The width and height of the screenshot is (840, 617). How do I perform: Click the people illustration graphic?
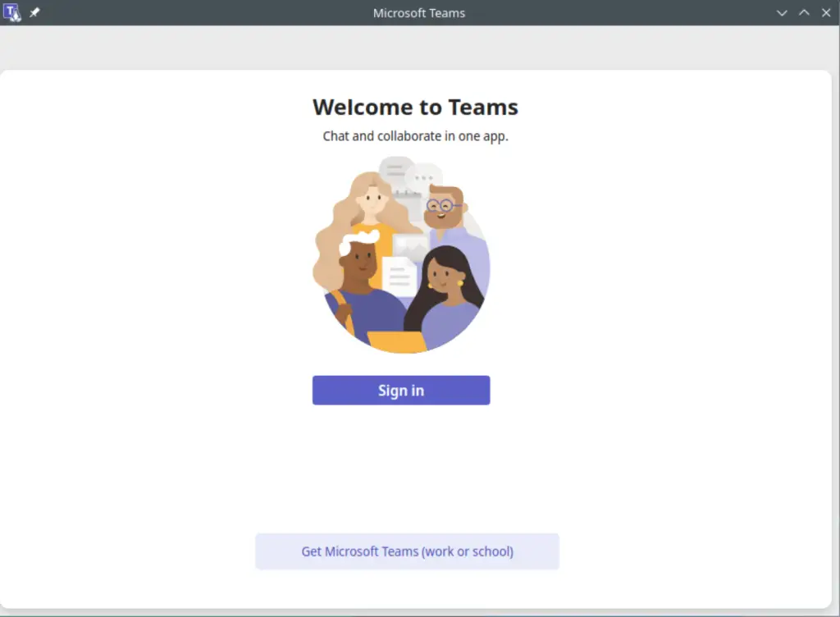coord(401,254)
